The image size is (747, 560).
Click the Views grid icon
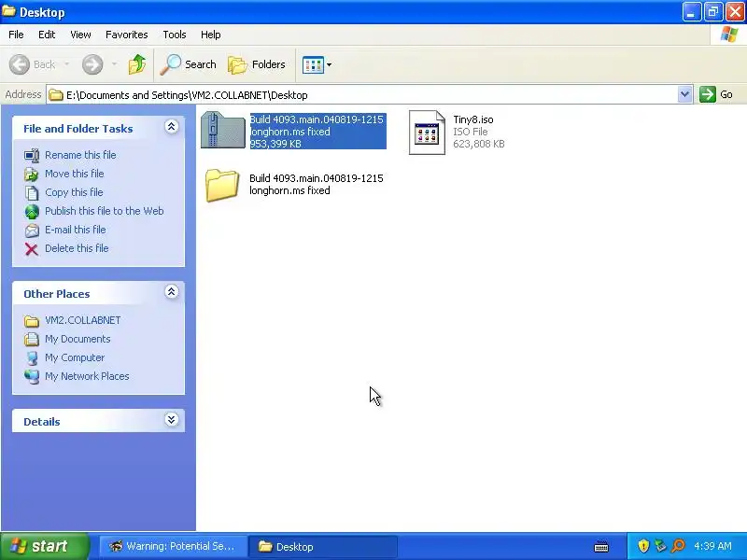click(x=313, y=64)
